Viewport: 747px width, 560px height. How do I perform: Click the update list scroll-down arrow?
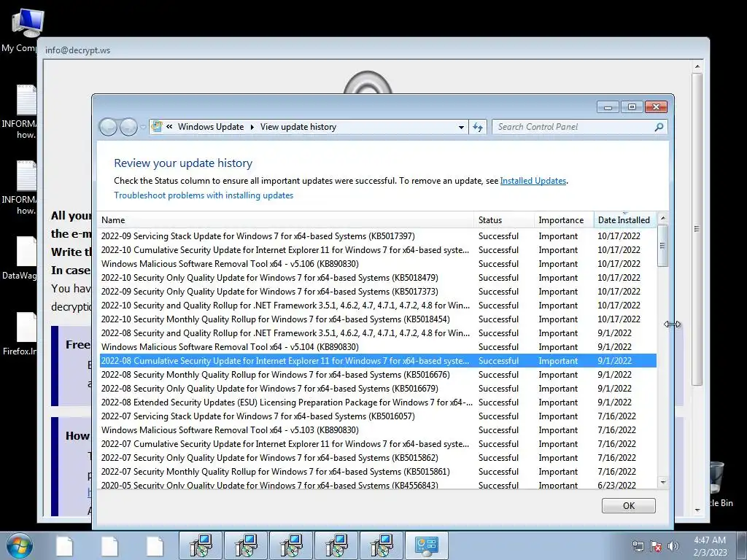[662, 483]
